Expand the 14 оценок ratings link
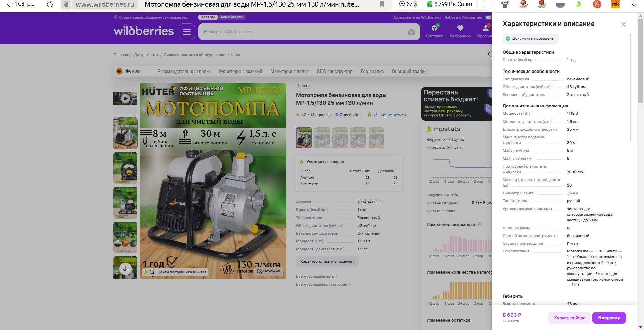The width and height of the screenshot is (644, 330). (x=320, y=115)
